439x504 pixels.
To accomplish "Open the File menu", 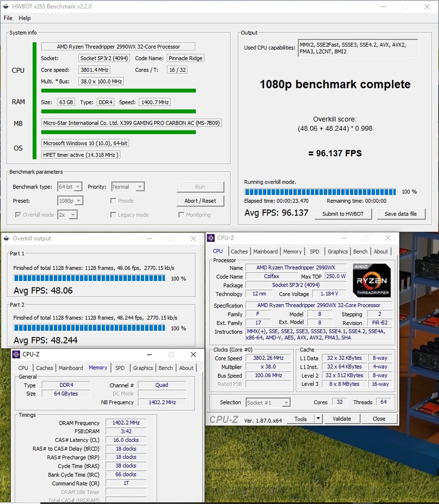I will click(8, 18).
